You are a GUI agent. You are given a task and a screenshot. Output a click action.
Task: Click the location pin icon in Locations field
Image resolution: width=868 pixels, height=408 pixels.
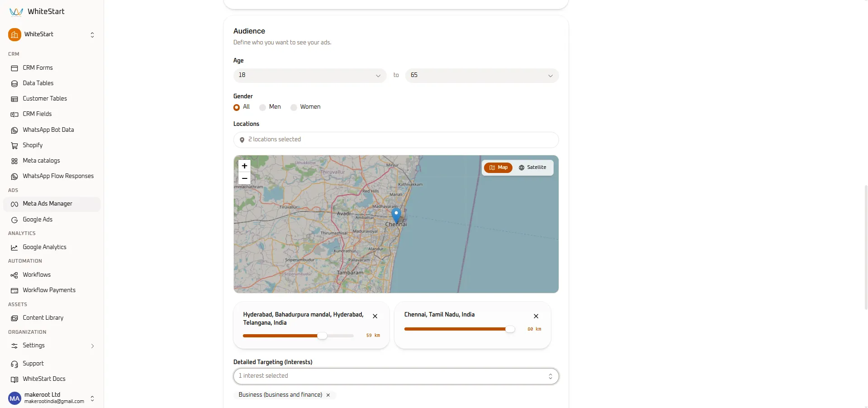(242, 140)
